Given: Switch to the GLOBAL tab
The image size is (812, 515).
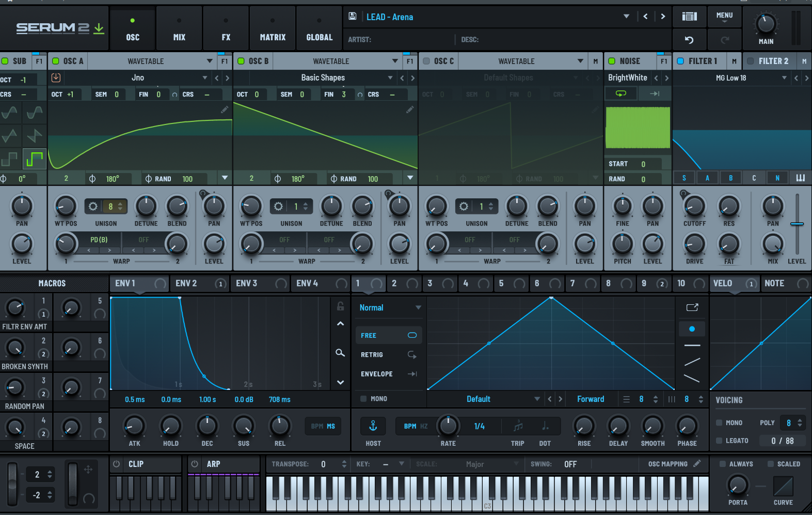Looking at the screenshot, I should click(x=319, y=29).
